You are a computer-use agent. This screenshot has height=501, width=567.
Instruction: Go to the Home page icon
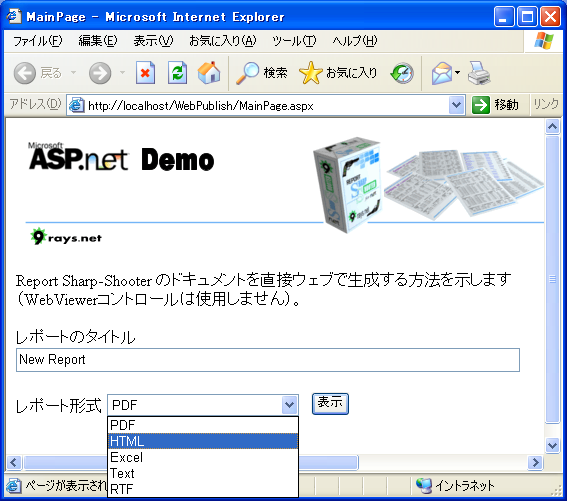click(209, 73)
